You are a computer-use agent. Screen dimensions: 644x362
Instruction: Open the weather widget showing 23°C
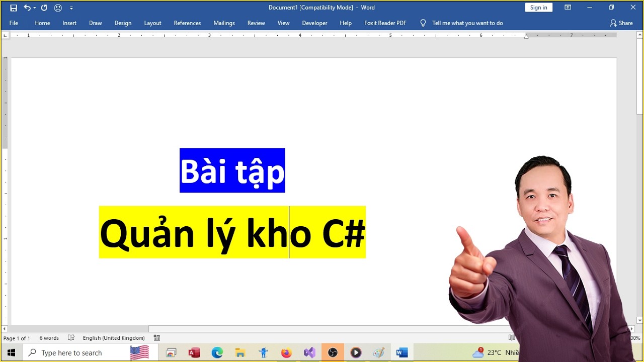(x=496, y=353)
